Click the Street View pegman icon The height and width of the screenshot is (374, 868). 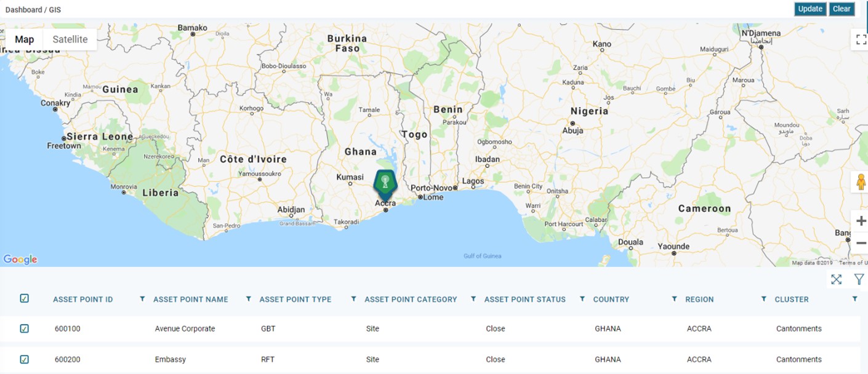click(861, 183)
